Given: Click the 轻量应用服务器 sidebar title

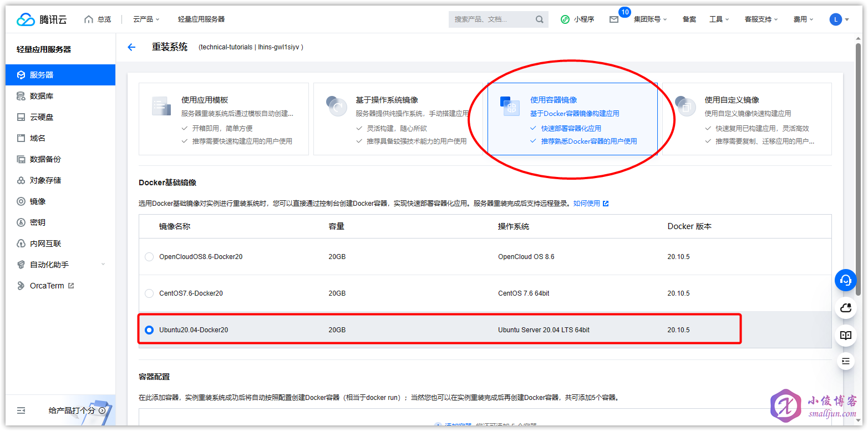Looking at the screenshot, I should [x=44, y=49].
